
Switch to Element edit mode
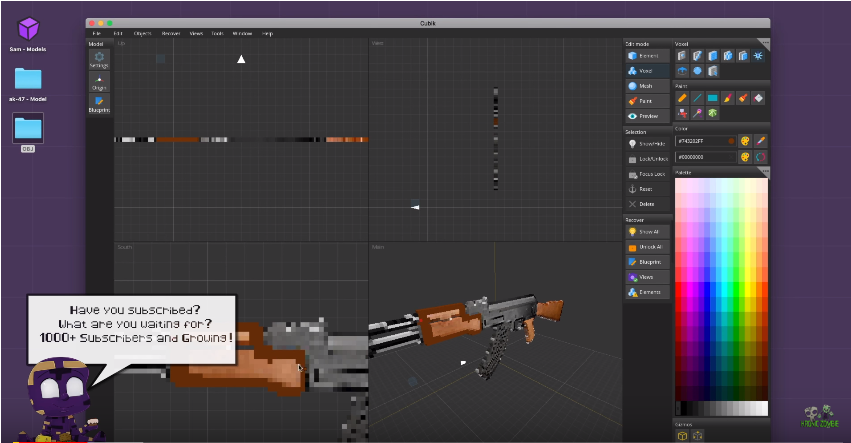(643, 57)
